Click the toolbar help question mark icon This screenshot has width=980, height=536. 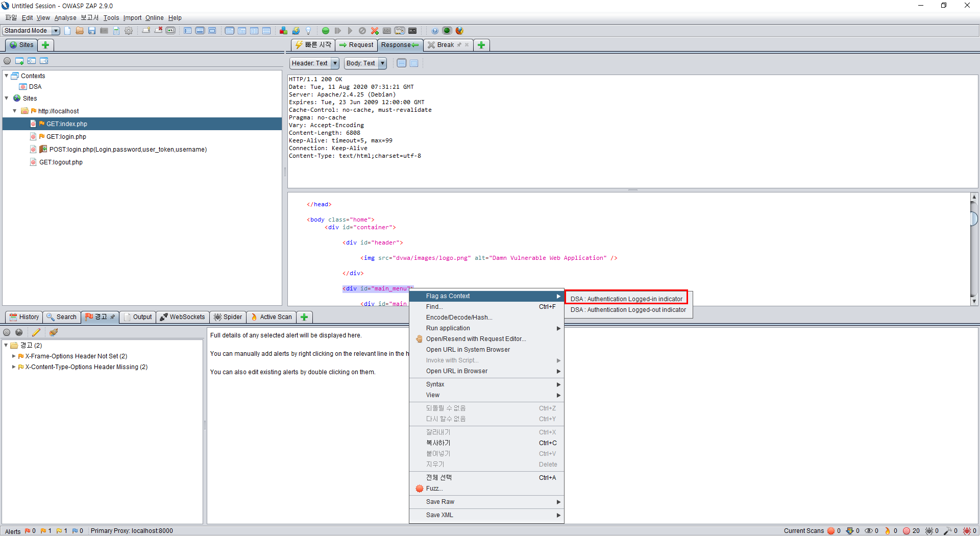(x=435, y=31)
